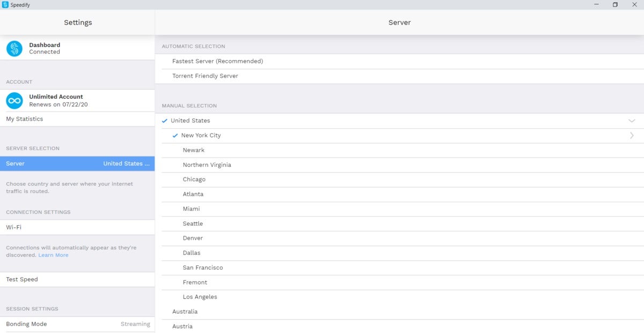Open the Server settings item
The width and height of the screenshot is (644, 333).
[x=77, y=164]
